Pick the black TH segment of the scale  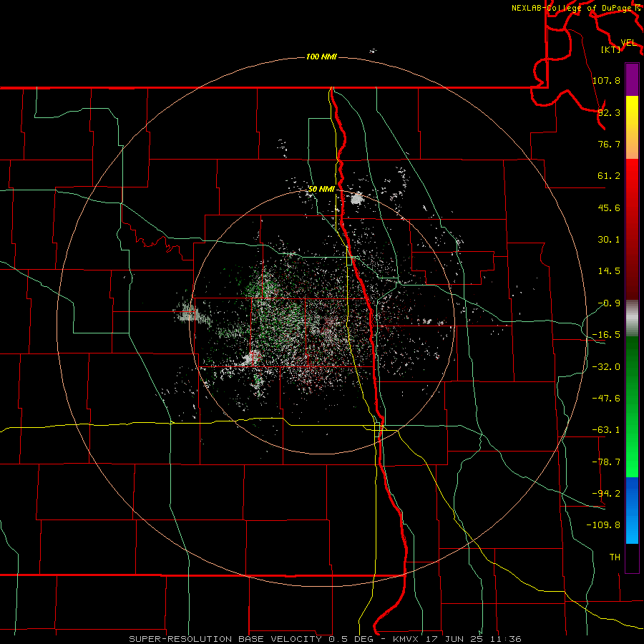coord(632,557)
